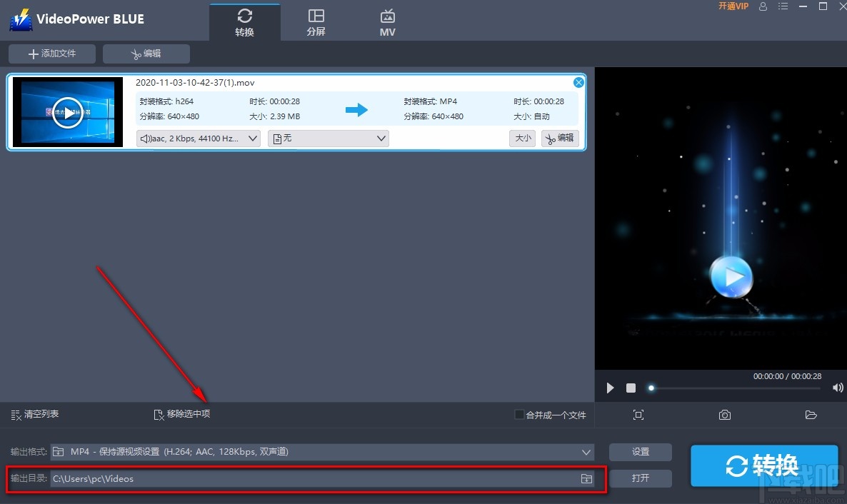Remove the file via blue X badge

coord(578,82)
